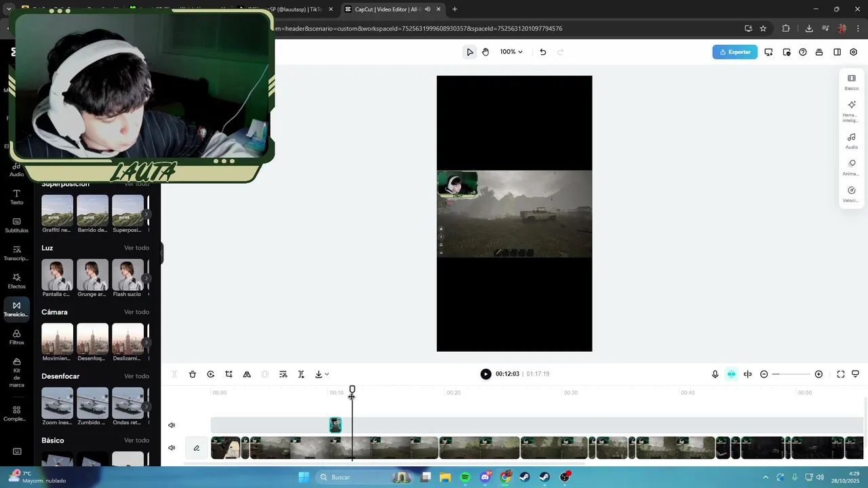868x488 pixels.
Task: Open the help question mark icon
Action: pos(803,52)
